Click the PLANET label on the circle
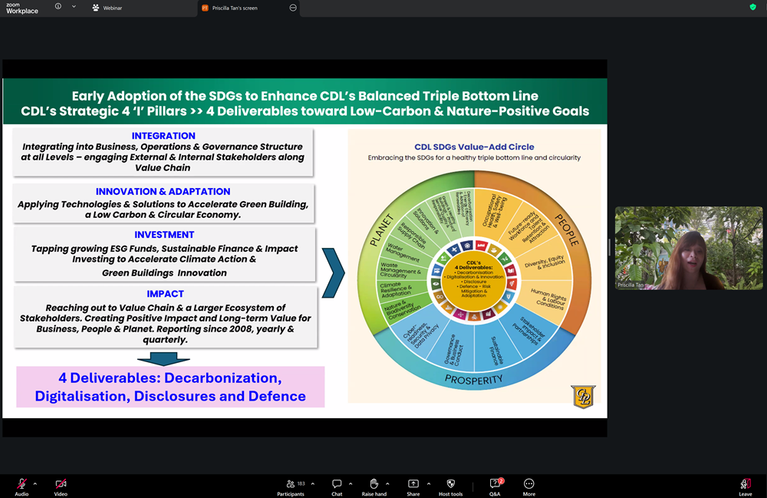Viewport: 767px width, 498px height. point(381,230)
